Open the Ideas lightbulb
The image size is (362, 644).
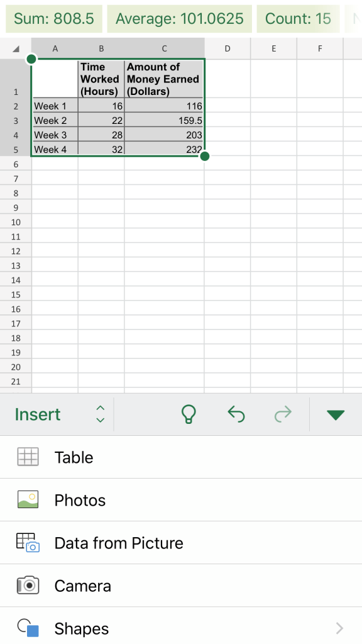click(190, 414)
